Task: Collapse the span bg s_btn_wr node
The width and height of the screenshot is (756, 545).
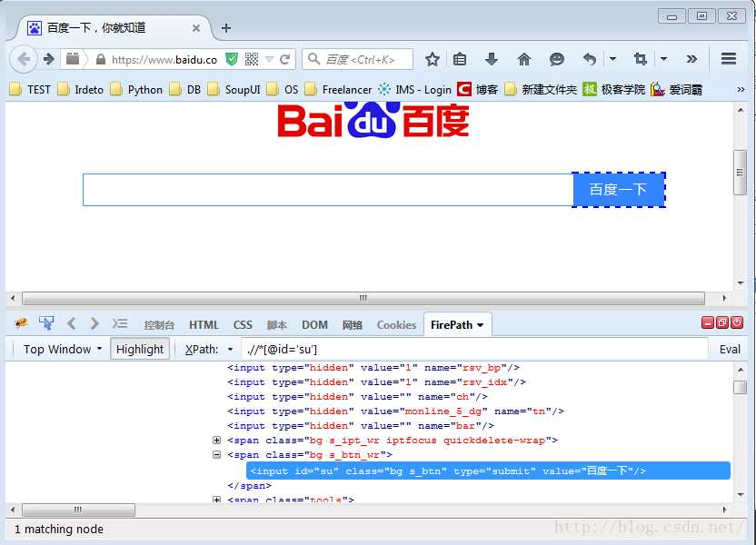Action: click(x=216, y=454)
